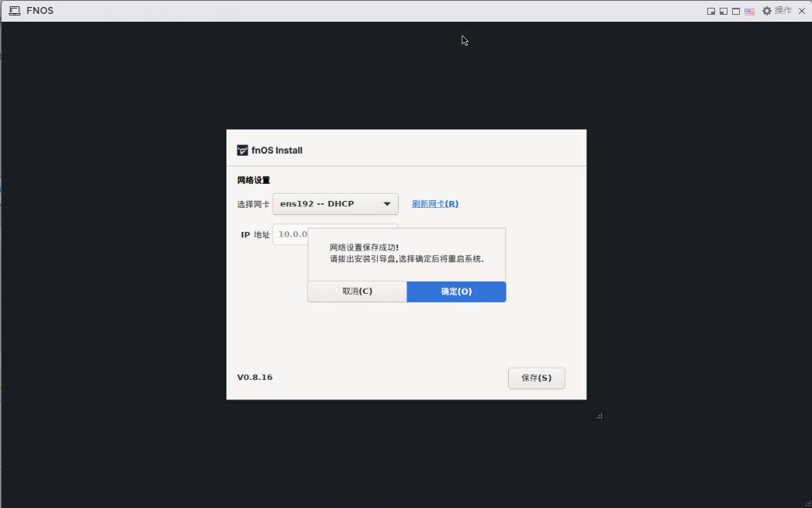Click the gear icon beside 操作

click(767, 11)
